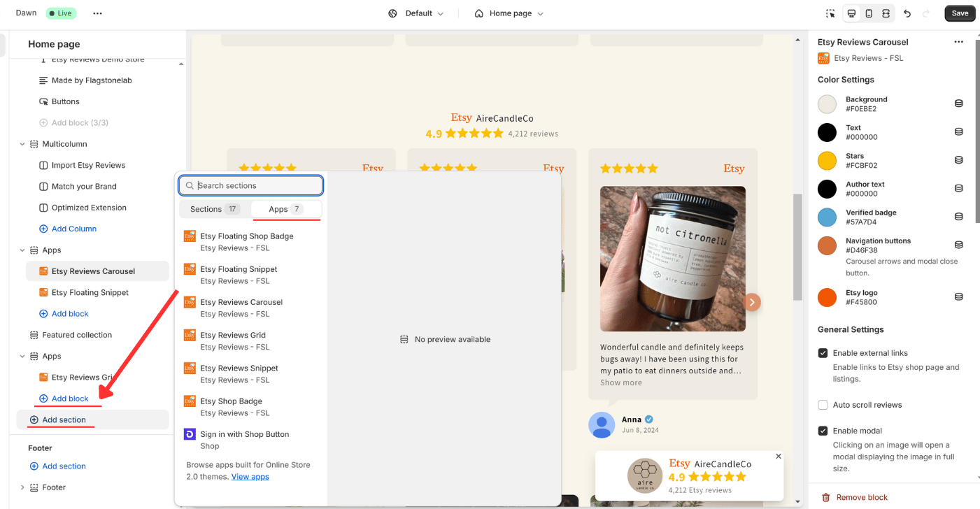This screenshot has height=509, width=980.
Task: Switch to desktop preview icon
Action: tap(851, 13)
